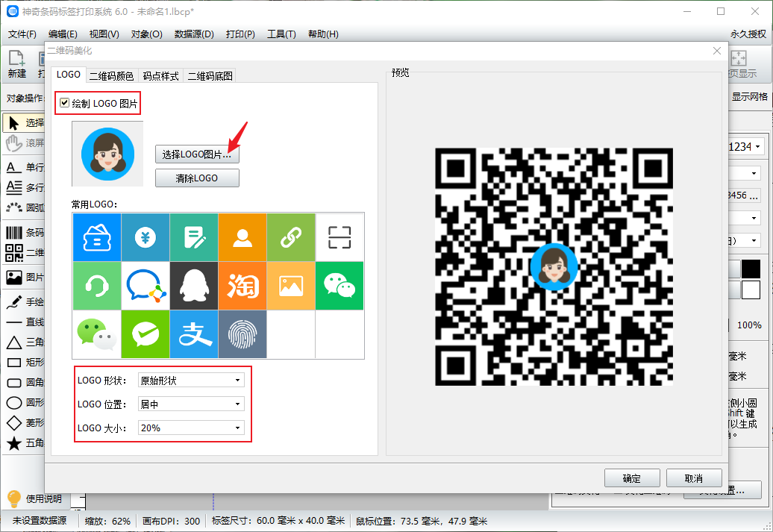Click the 取消 button

coord(694,478)
